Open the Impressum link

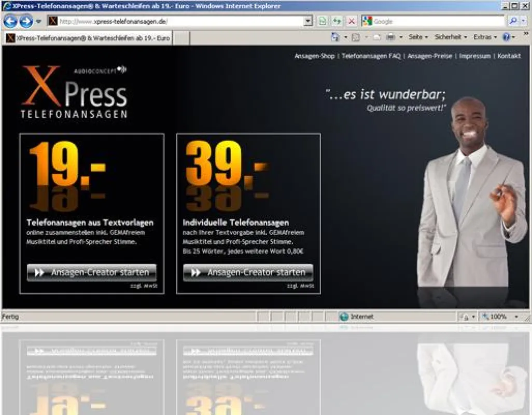coord(474,56)
